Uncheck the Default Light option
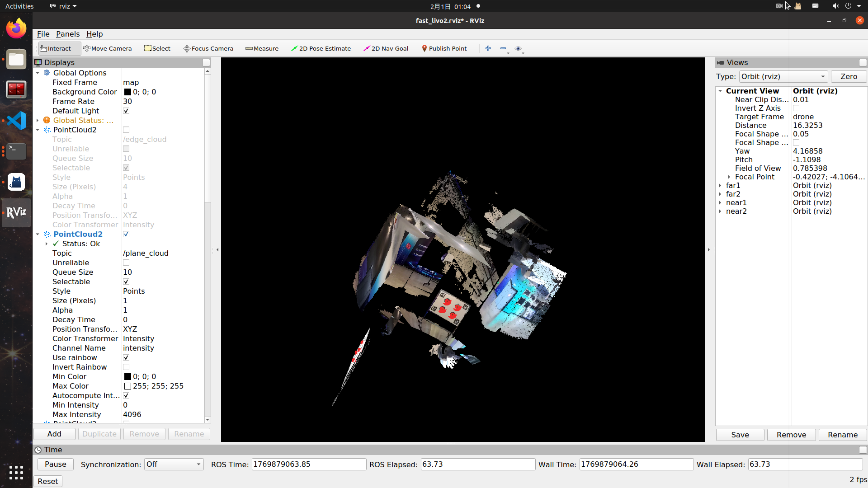The width and height of the screenshot is (868, 488). tap(126, 111)
